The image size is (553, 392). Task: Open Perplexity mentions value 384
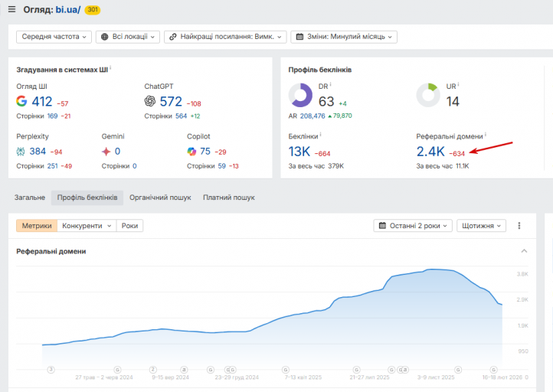(38, 152)
